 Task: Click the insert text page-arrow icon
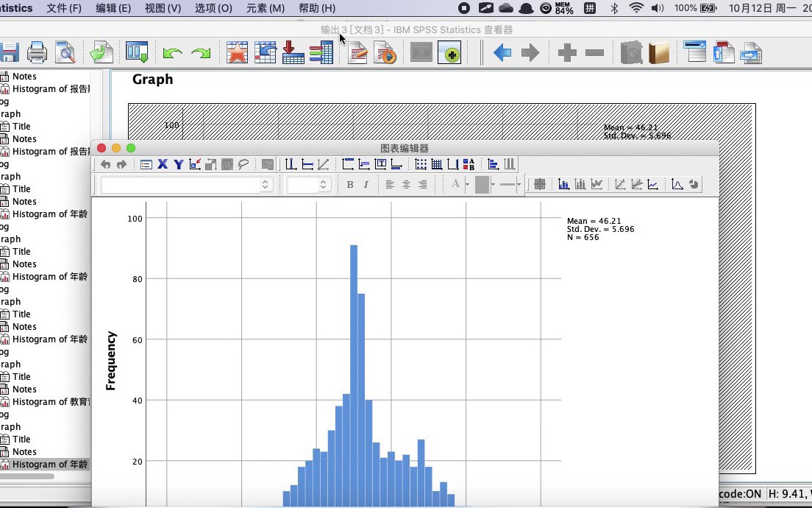point(751,53)
